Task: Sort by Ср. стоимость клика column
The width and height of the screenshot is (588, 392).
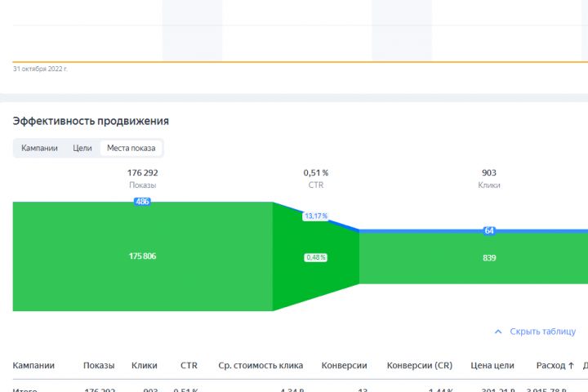Action: pyautogui.click(x=261, y=365)
